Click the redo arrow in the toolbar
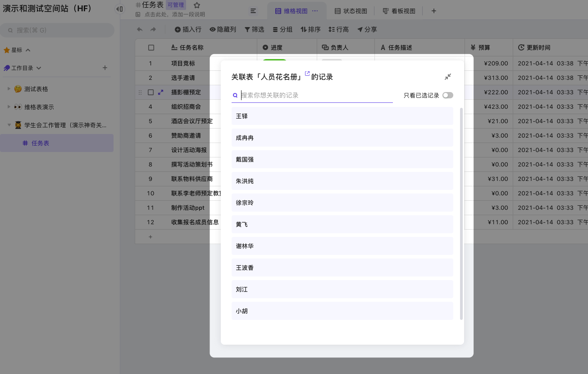The image size is (588, 374). (x=153, y=29)
